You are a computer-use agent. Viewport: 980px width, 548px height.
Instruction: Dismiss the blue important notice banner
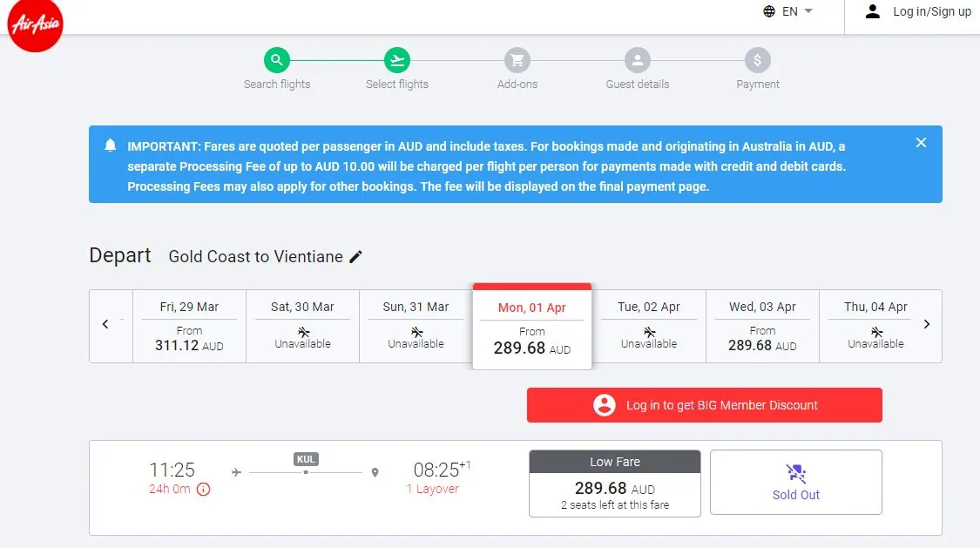(x=921, y=143)
